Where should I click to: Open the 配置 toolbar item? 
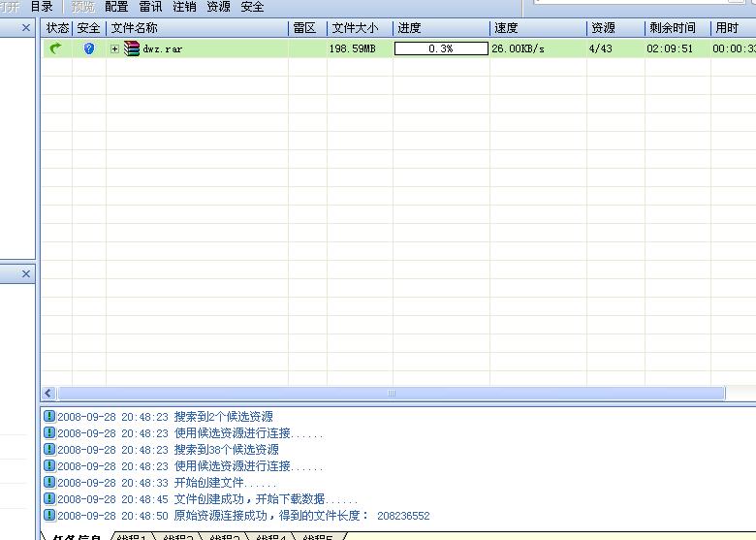[x=116, y=7]
